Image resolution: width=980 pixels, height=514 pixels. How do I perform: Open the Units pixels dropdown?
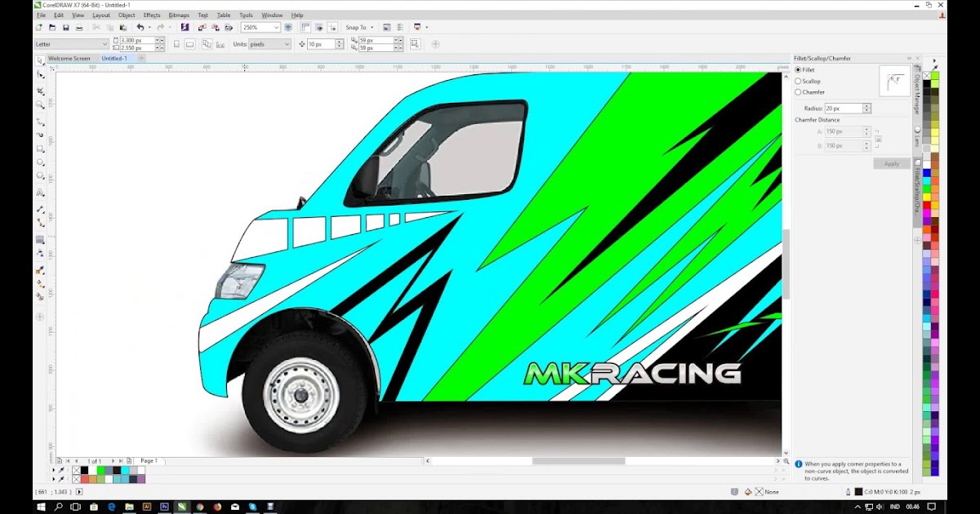click(287, 44)
